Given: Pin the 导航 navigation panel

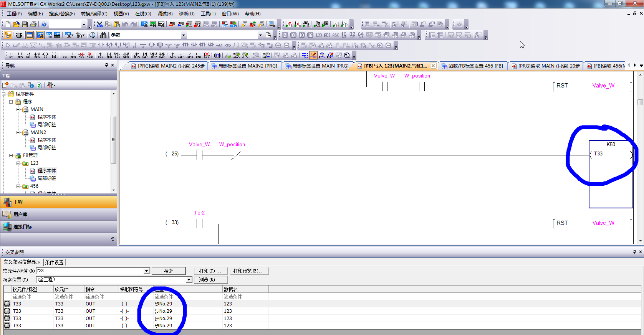Looking at the screenshot, I should click(106, 65).
